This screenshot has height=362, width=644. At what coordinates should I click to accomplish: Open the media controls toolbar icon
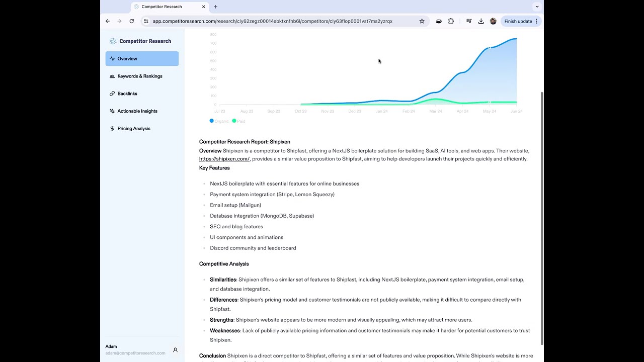click(469, 21)
